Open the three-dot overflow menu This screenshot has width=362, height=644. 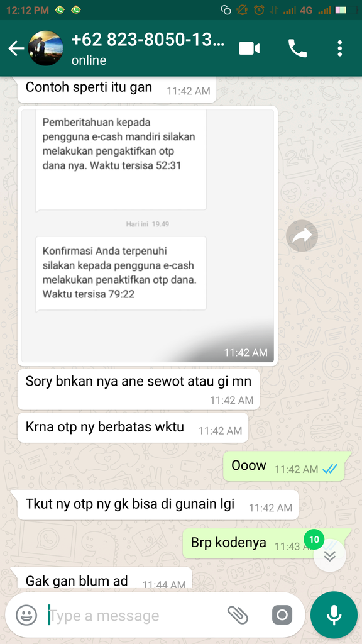click(x=339, y=48)
